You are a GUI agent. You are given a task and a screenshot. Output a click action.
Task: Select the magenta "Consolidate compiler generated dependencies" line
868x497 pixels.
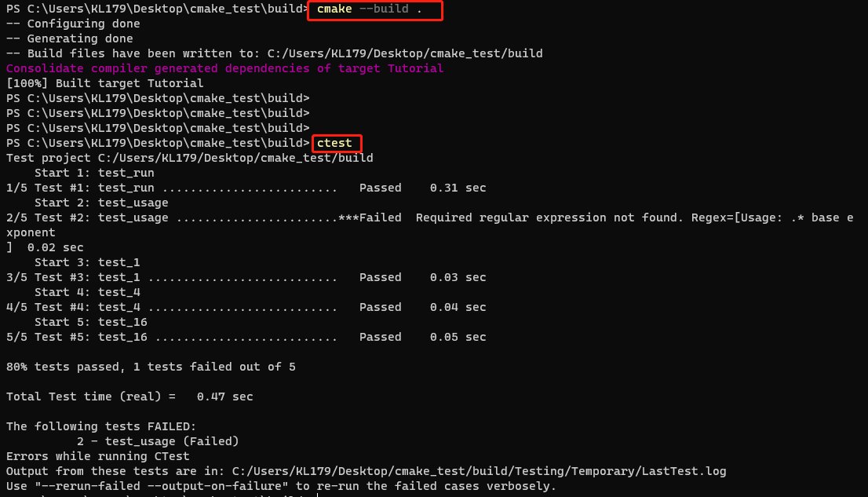224,69
